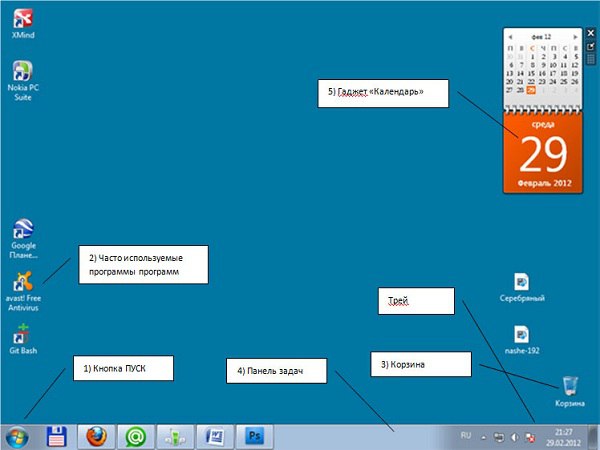Launch the Google Earth desktop icon
Screen dimensions: 600x450
pyautogui.click(x=23, y=239)
